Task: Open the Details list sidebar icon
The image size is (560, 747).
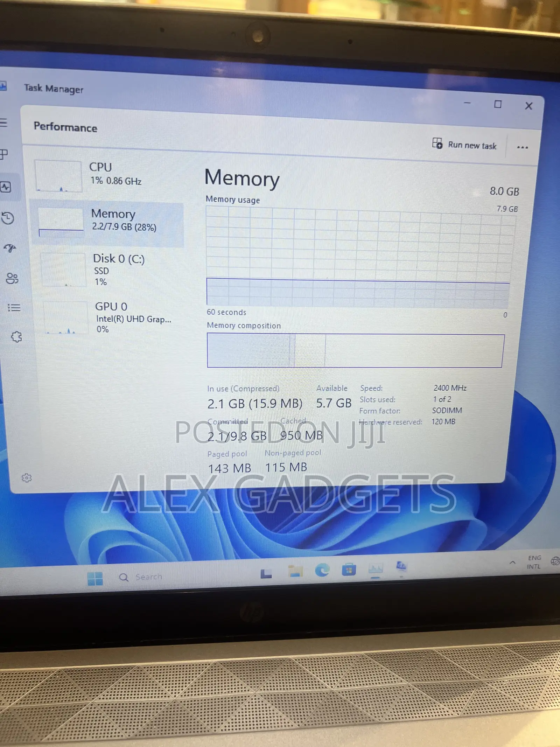Action: (x=14, y=308)
